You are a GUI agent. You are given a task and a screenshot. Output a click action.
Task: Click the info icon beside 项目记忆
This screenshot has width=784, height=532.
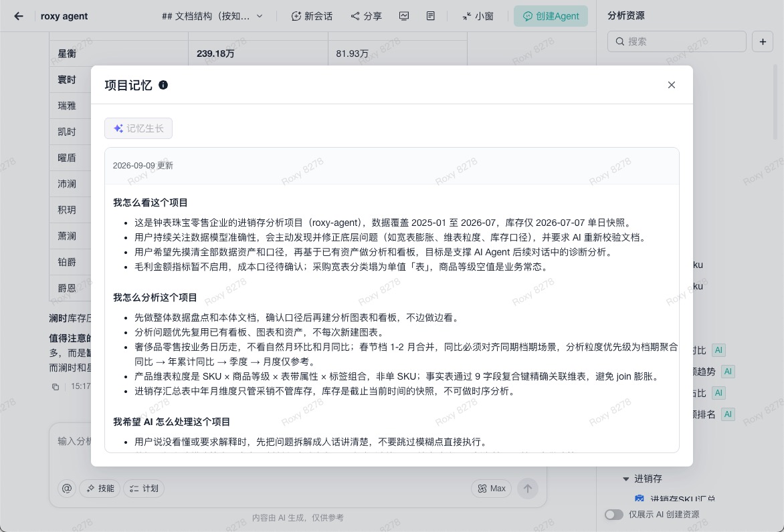pyautogui.click(x=163, y=85)
